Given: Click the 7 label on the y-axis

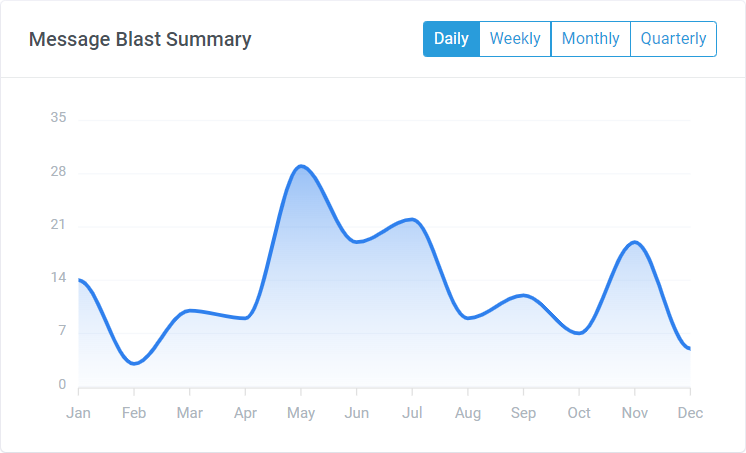Looking at the screenshot, I should [x=62, y=332].
